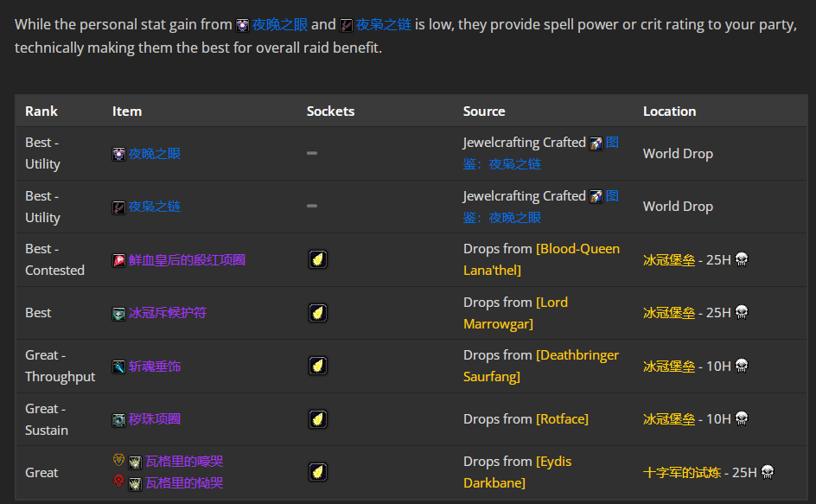Open the 夜晚之眼 link in the intro paragraph

click(278, 25)
